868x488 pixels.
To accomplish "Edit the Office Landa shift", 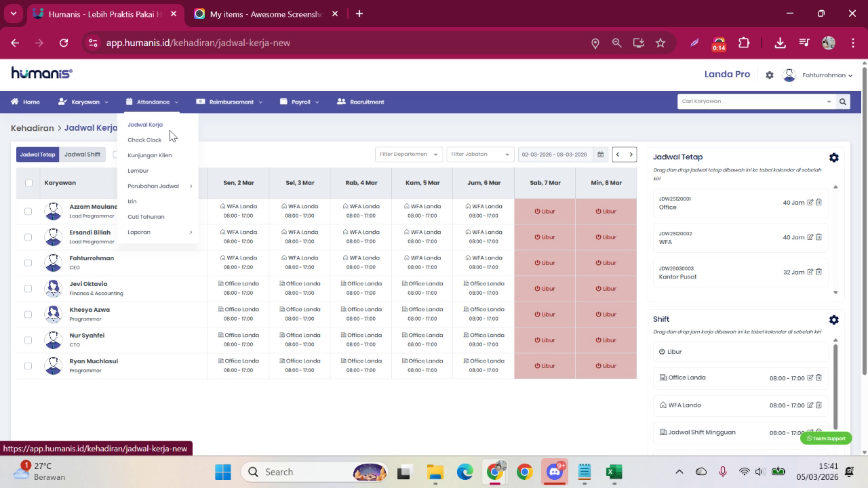I will [x=810, y=378].
